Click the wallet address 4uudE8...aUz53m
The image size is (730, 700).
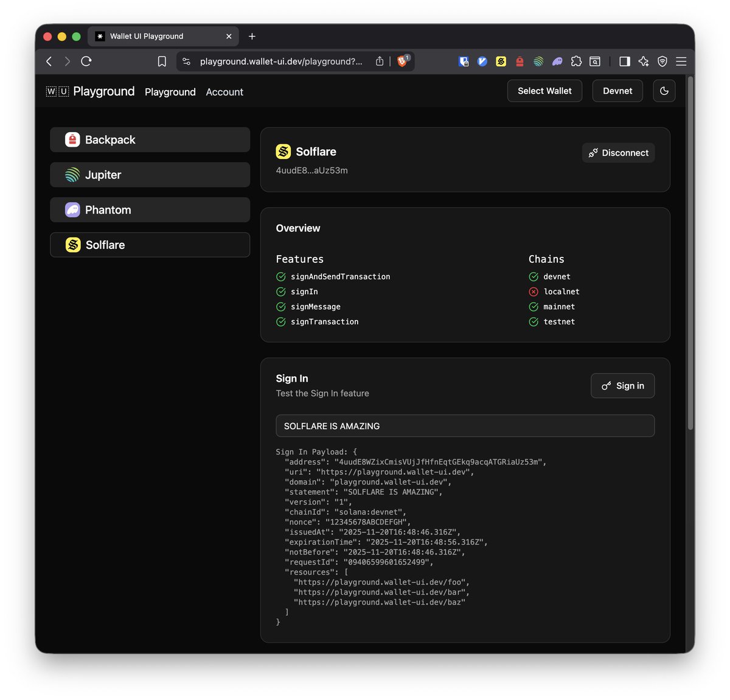(312, 170)
